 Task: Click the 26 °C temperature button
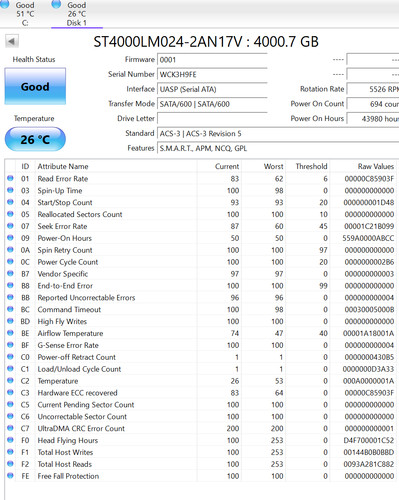tap(35, 139)
